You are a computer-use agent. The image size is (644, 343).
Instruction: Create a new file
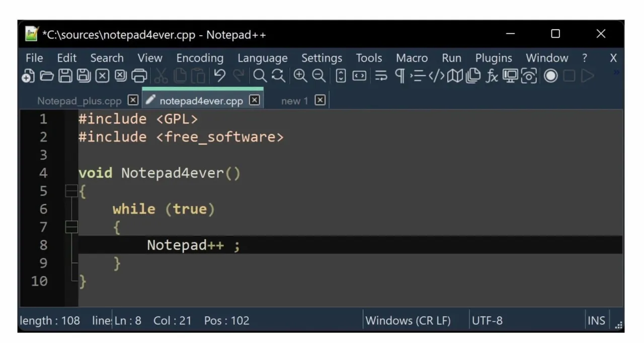click(28, 76)
